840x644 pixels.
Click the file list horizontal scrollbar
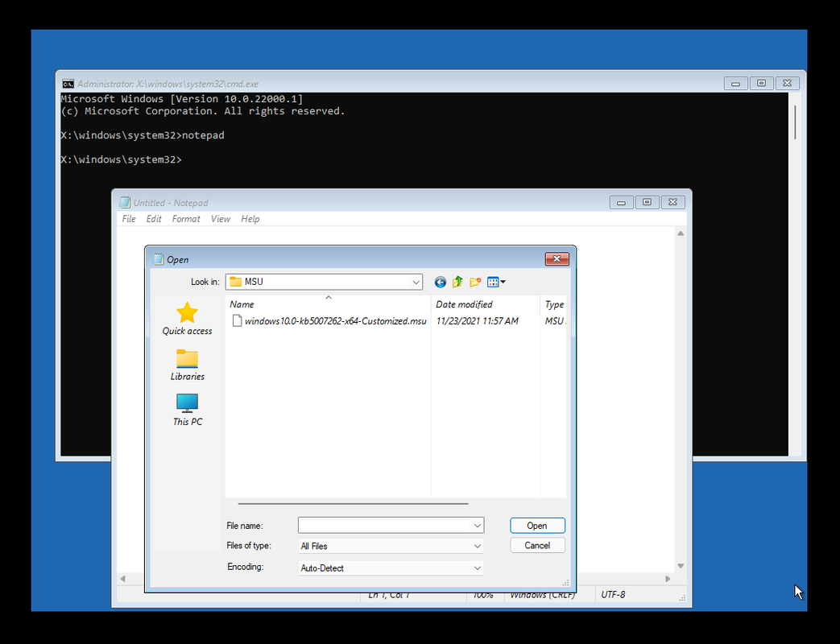[353, 504]
